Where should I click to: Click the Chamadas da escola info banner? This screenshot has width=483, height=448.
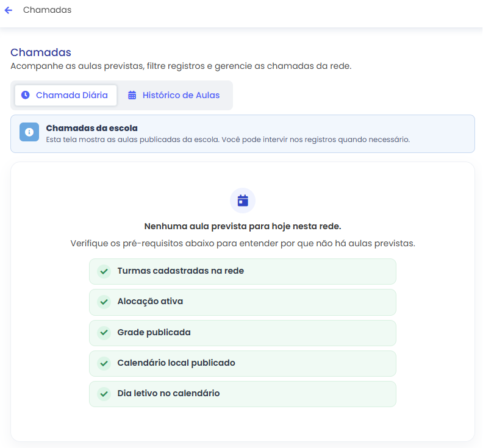(x=243, y=133)
